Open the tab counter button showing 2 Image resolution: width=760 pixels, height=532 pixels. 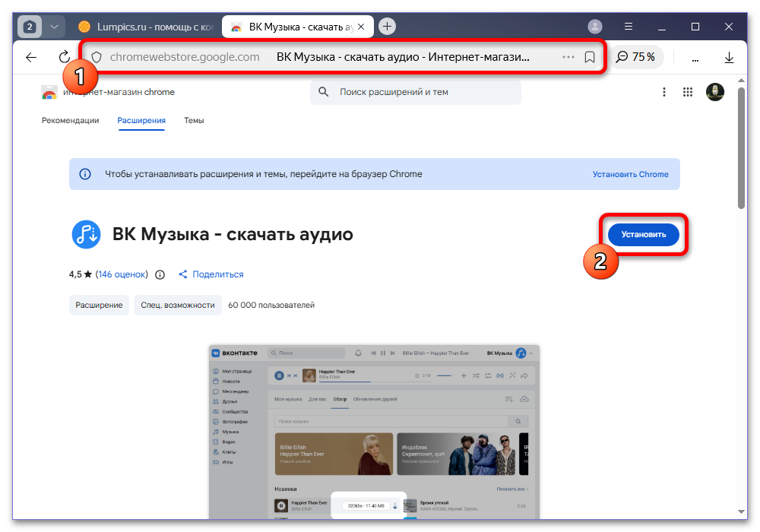click(x=30, y=27)
